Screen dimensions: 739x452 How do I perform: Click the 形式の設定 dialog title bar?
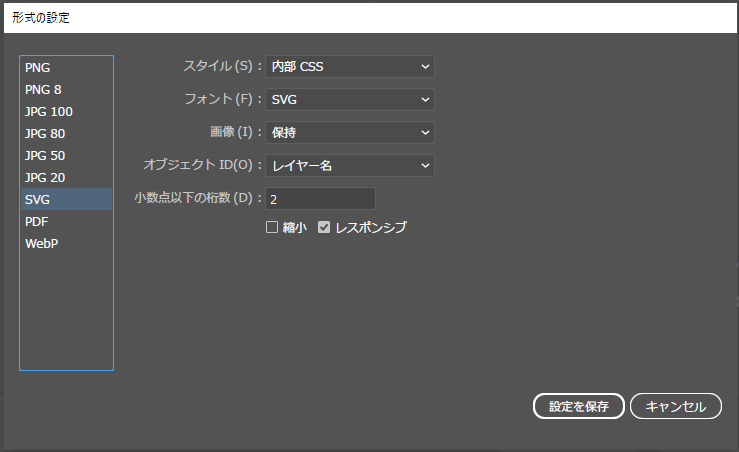click(x=369, y=18)
